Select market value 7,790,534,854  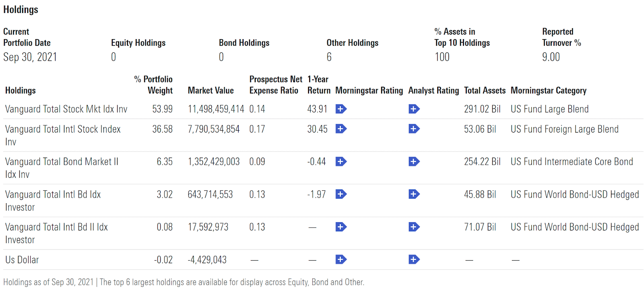point(213,129)
